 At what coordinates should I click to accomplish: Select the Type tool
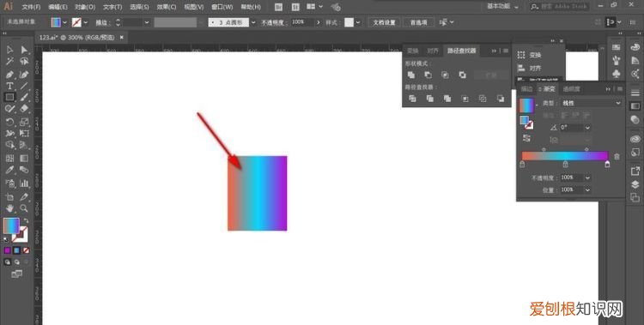[9, 86]
